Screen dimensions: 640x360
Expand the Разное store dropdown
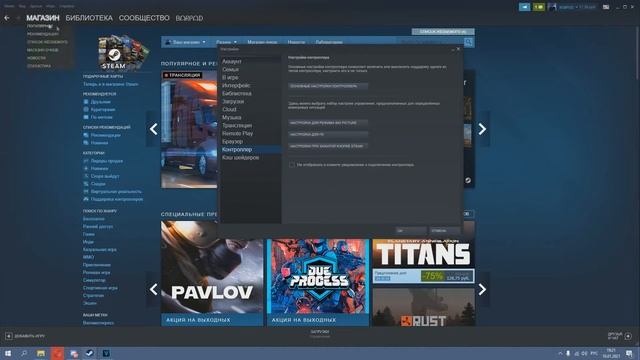227,42
